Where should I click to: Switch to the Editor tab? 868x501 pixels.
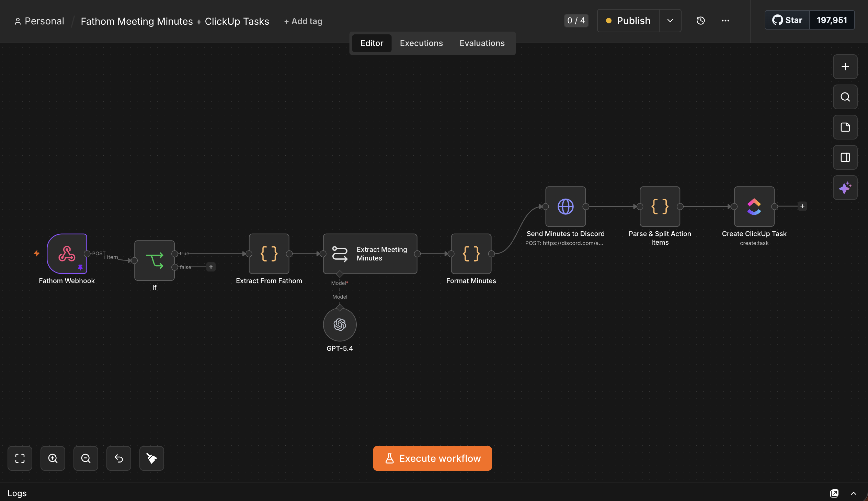(372, 43)
